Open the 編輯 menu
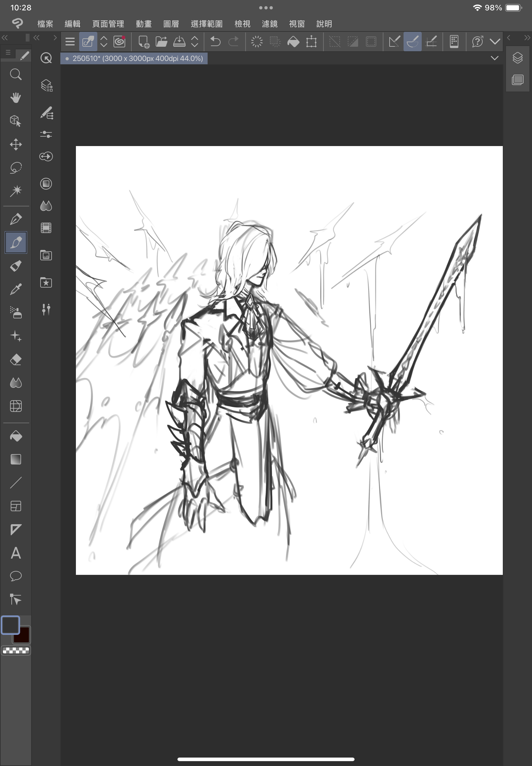Screen dimensions: 532x766 [x=72, y=24]
